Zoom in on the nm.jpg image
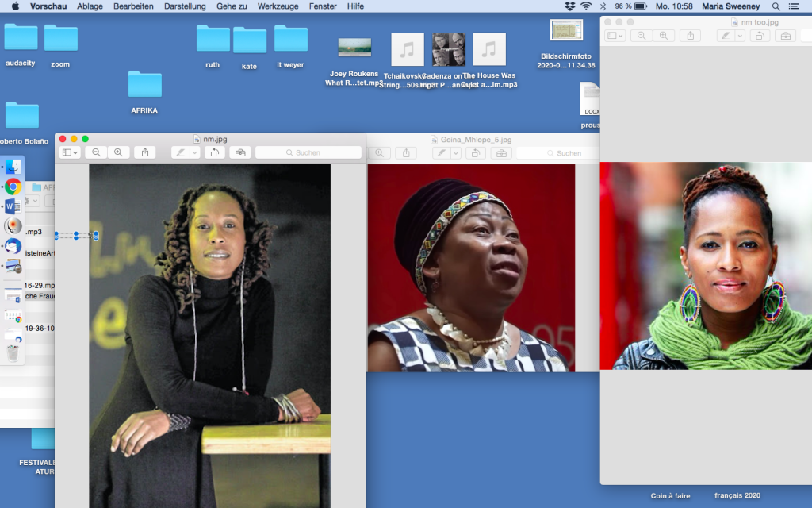This screenshot has height=508, width=812. tap(118, 152)
